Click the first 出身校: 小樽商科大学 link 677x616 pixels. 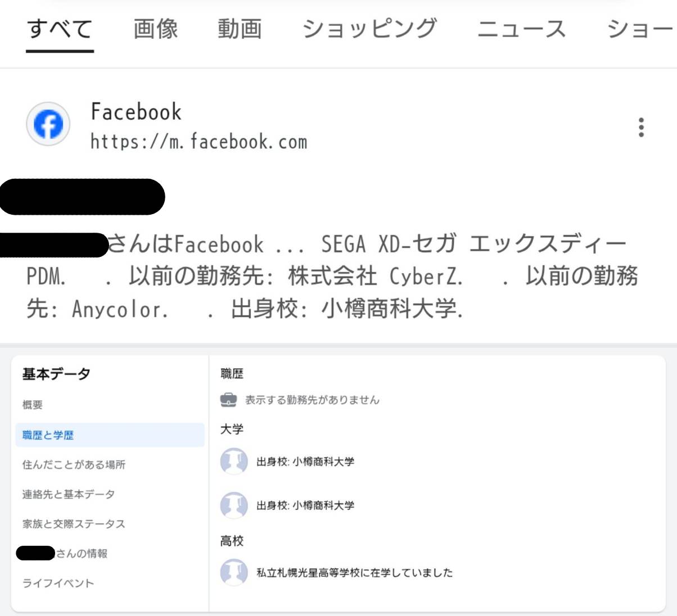point(305,461)
